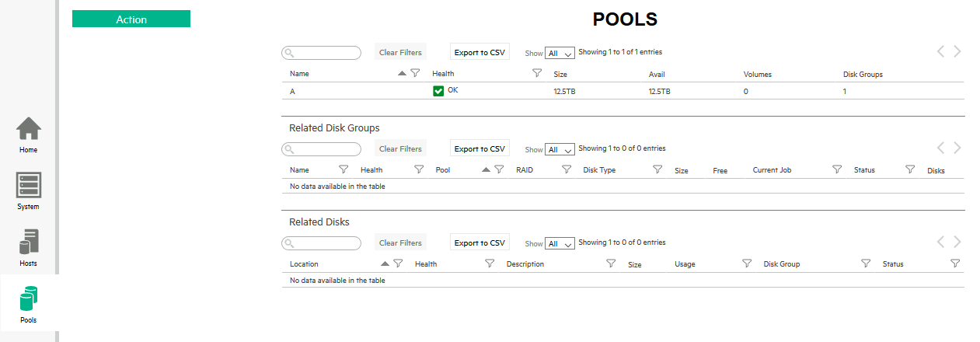This screenshot has width=980, height=342.
Task: Sort Disk Groups by Free column header
Action: 720,170
